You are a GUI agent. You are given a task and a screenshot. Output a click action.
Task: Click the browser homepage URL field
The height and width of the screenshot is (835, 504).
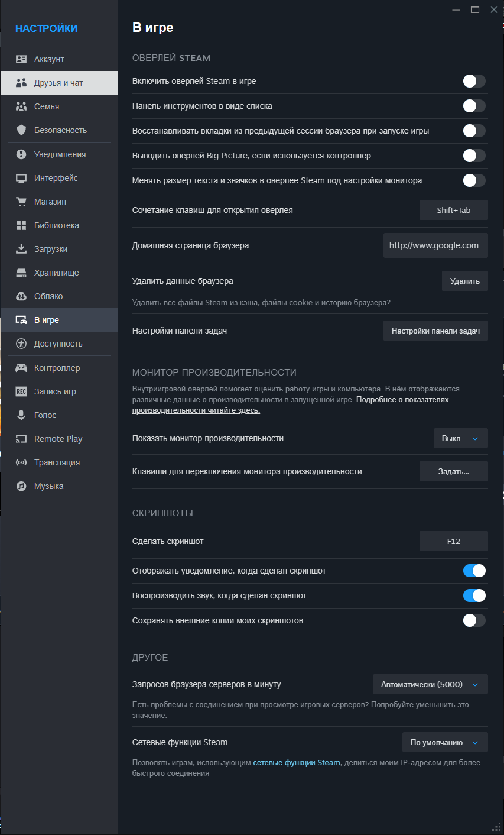tap(435, 245)
